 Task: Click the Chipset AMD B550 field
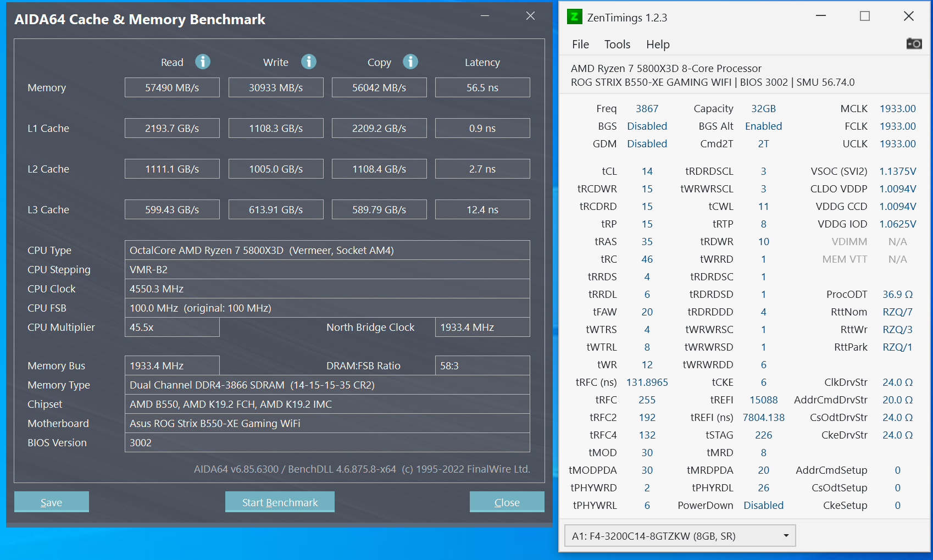[x=327, y=404]
